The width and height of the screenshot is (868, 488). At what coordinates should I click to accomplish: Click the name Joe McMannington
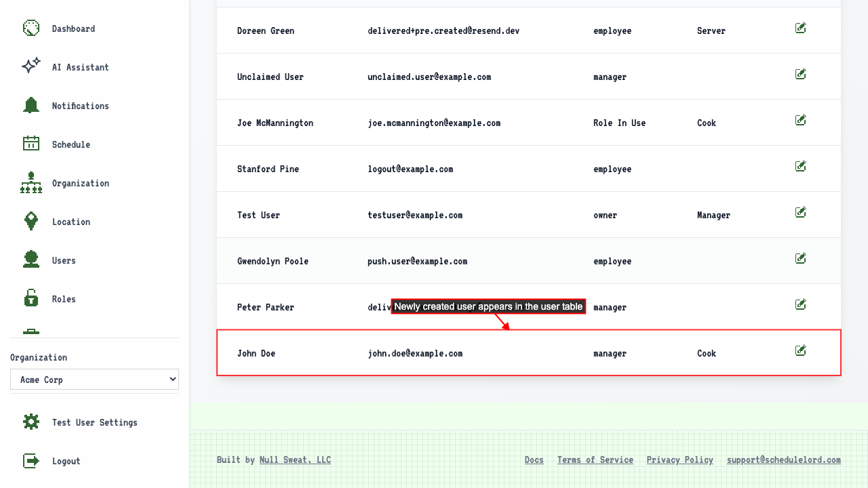[275, 123]
